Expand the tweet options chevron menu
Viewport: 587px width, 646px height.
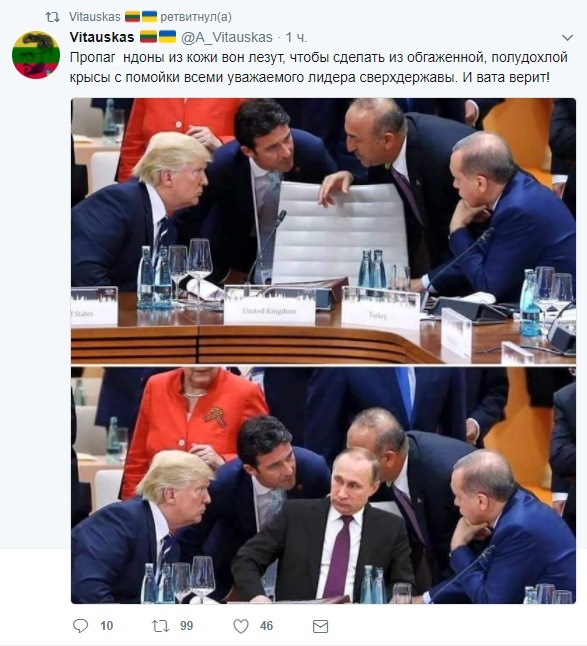pos(567,38)
